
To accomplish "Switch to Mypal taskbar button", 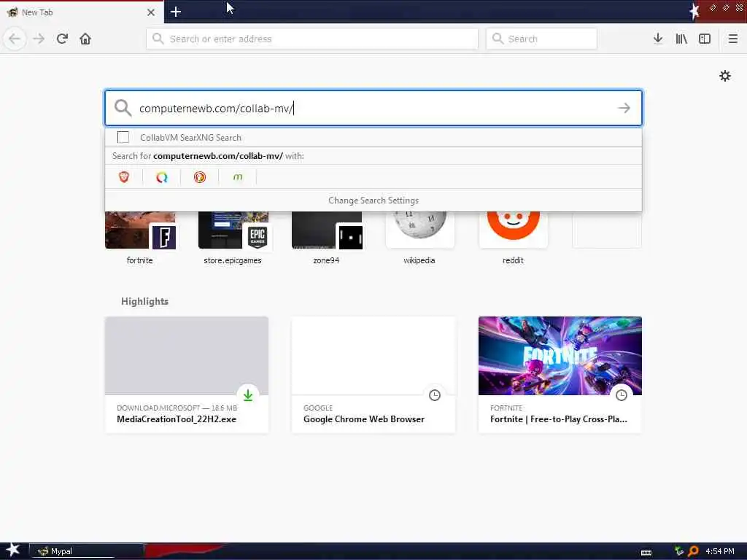I will (x=87, y=551).
